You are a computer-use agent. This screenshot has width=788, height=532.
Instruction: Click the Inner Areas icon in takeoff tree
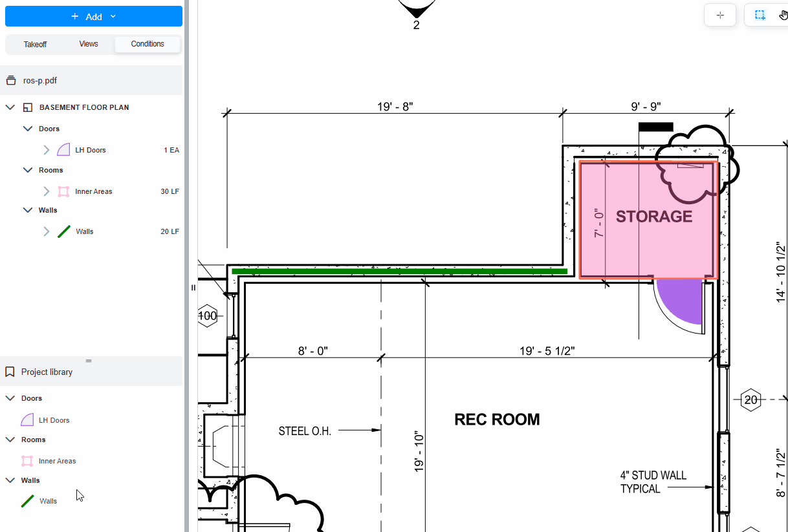coord(63,191)
